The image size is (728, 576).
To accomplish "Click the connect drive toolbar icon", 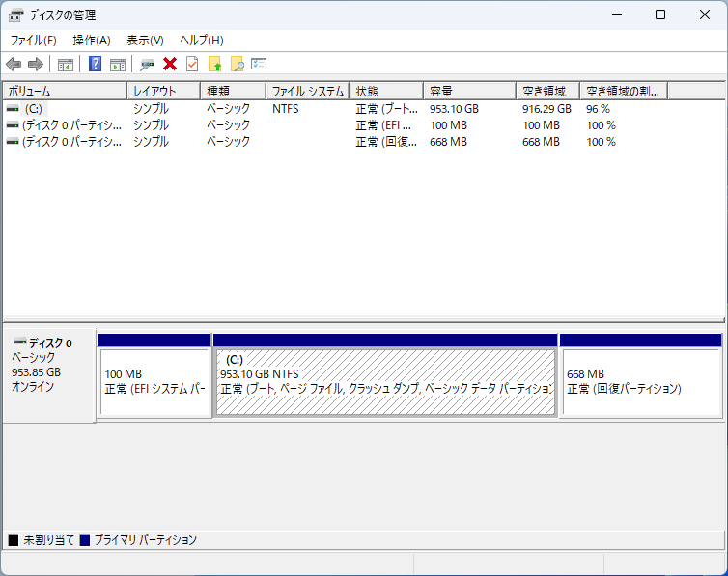I will point(147,65).
